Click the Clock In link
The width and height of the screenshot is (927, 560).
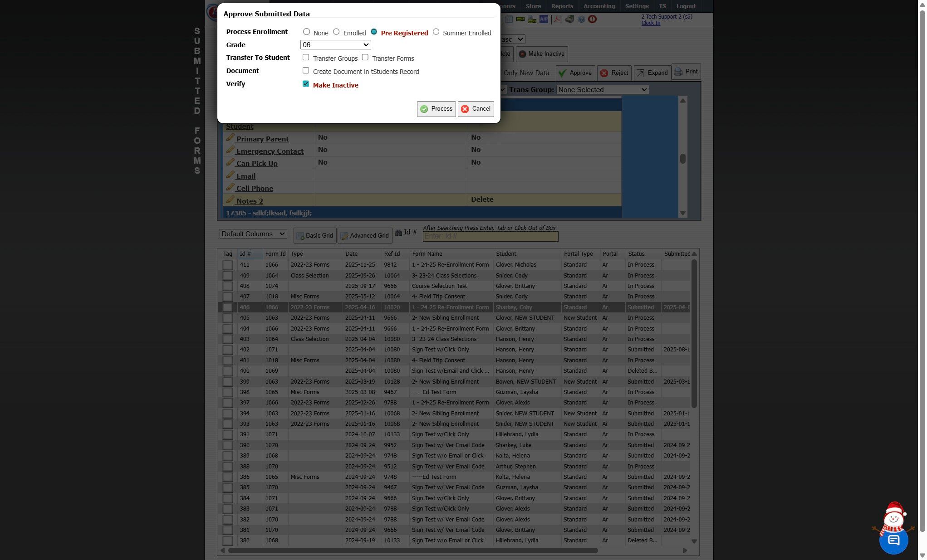[x=650, y=23]
